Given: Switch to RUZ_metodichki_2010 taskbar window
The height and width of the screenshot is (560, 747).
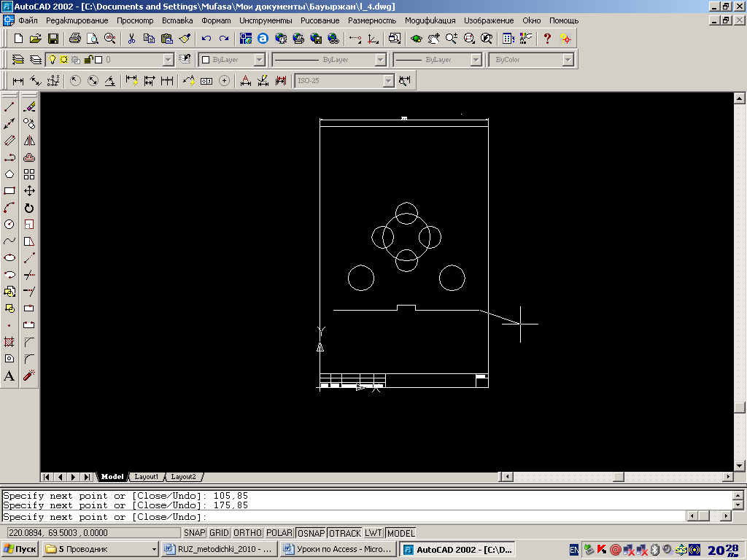Looking at the screenshot, I should point(219,549).
